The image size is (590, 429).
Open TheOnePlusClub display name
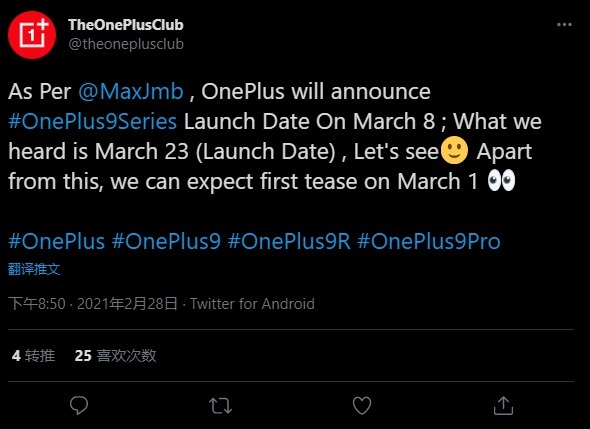(x=126, y=25)
